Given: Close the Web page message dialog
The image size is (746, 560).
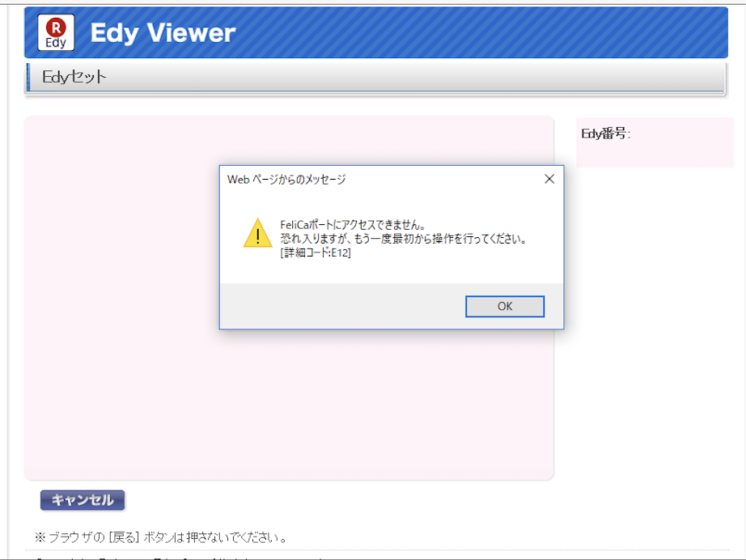Looking at the screenshot, I should (x=549, y=179).
